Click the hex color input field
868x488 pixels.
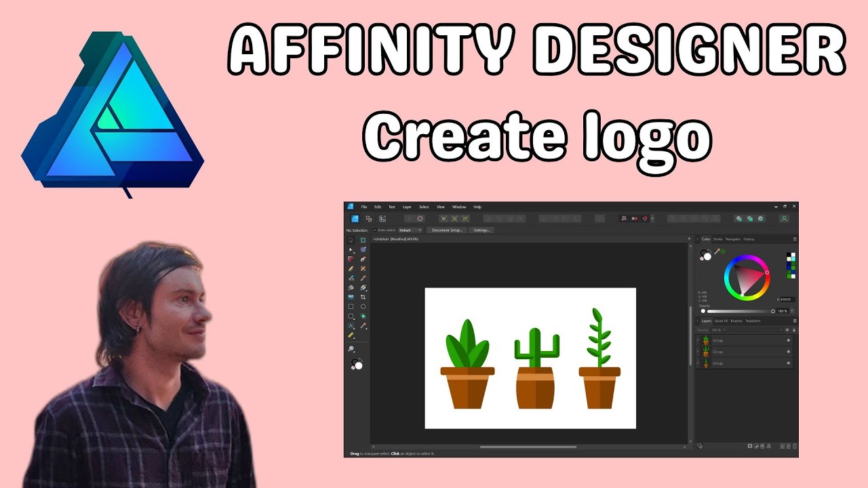tap(788, 300)
